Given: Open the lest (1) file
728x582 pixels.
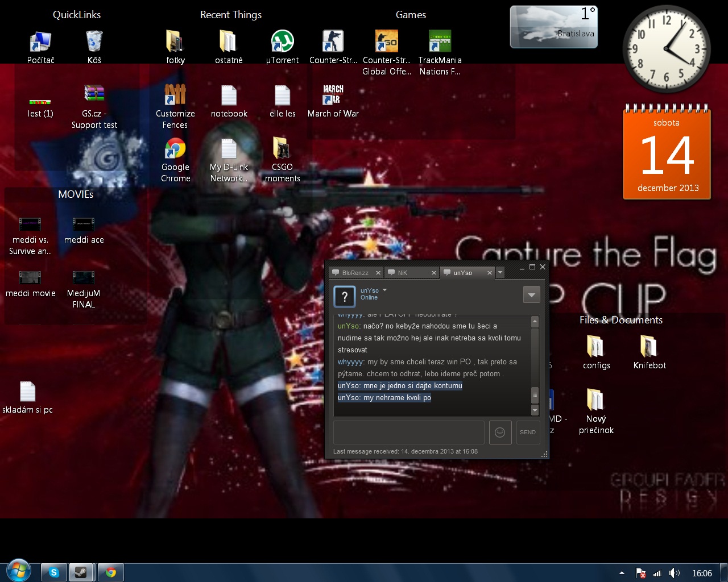Looking at the screenshot, I should (40, 108).
